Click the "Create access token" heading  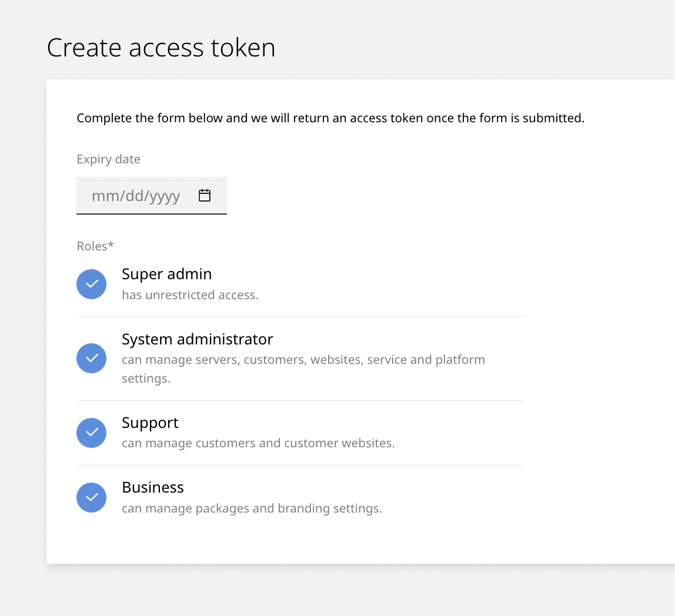click(161, 48)
